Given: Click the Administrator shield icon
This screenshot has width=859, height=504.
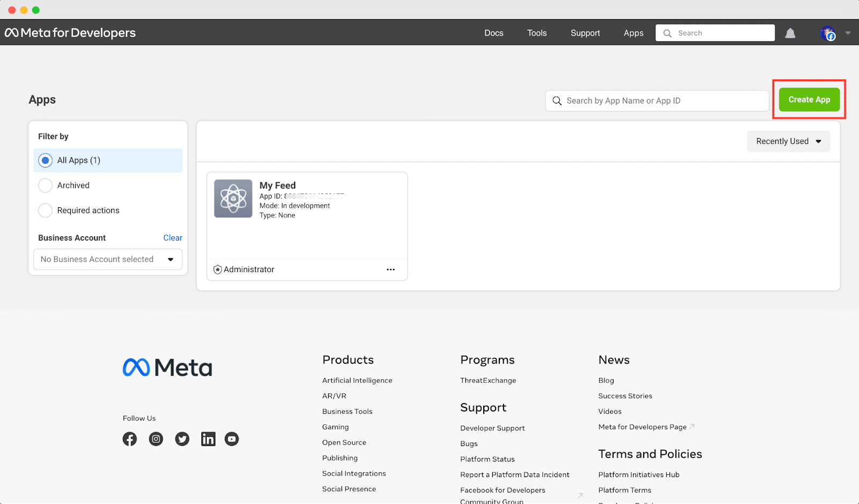Looking at the screenshot, I should coord(217,269).
